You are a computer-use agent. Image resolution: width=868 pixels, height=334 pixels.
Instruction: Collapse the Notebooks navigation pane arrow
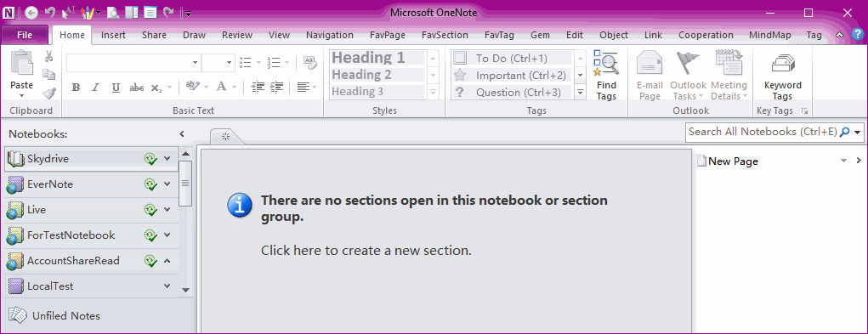tap(182, 133)
